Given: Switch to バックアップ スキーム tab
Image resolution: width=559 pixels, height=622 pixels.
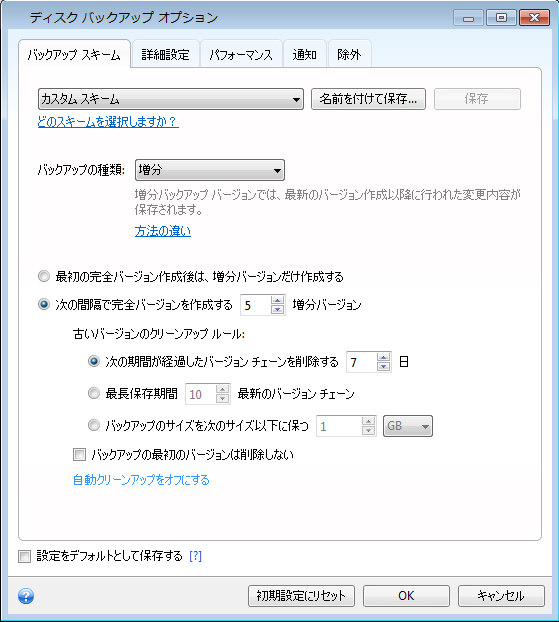Looking at the screenshot, I should [74, 55].
